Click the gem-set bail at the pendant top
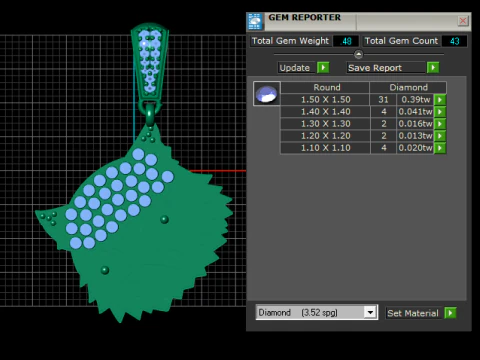 tap(150, 62)
